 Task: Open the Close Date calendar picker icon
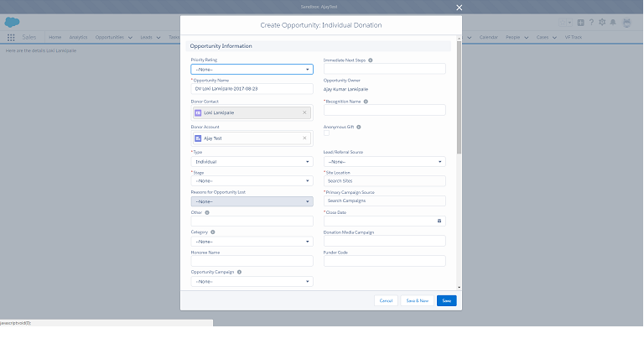point(439,221)
